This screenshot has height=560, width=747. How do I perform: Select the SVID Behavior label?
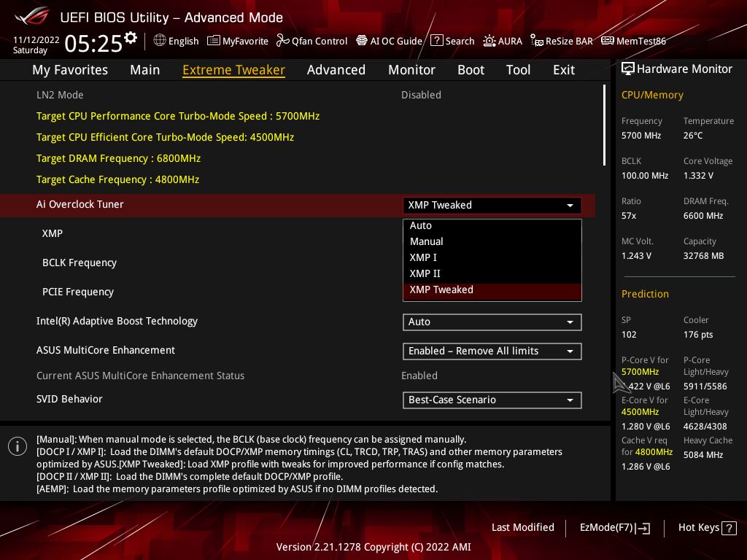click(69, 399)
